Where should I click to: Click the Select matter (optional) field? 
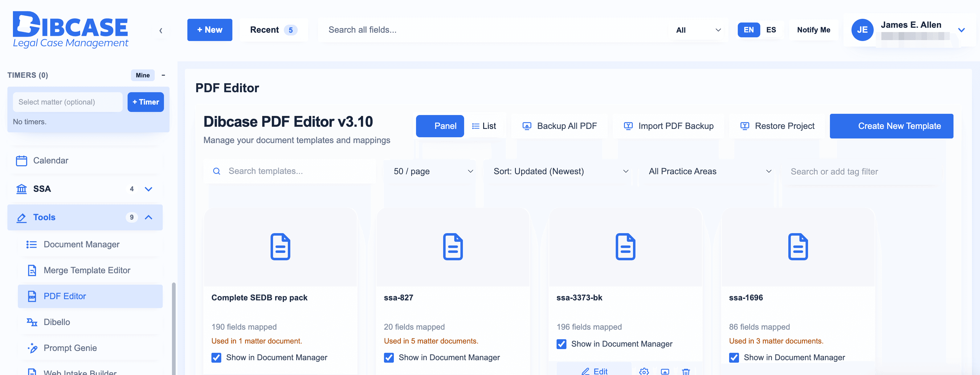coord(68,102)
